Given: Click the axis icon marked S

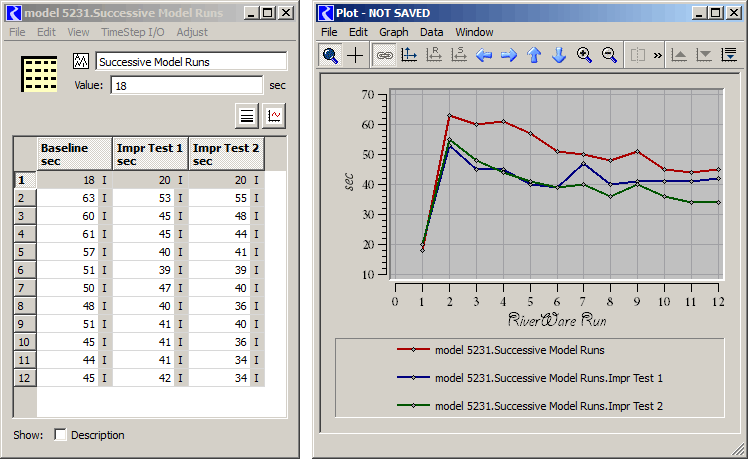Looking at the screenshot, I should (x=458, y=55).
